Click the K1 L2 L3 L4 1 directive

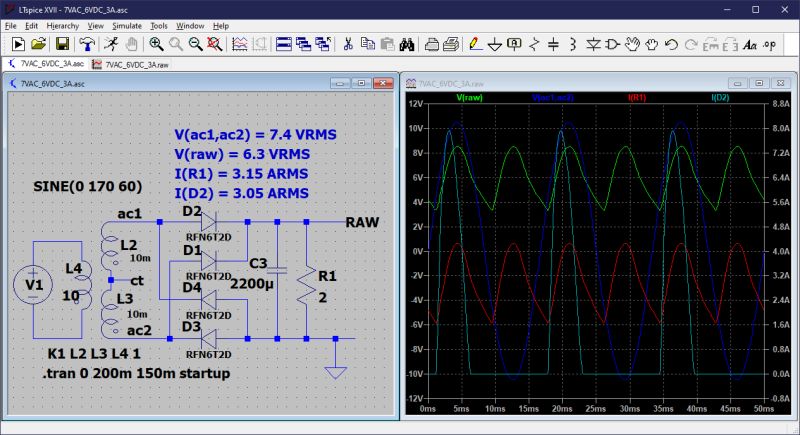(x=93, y=353)
